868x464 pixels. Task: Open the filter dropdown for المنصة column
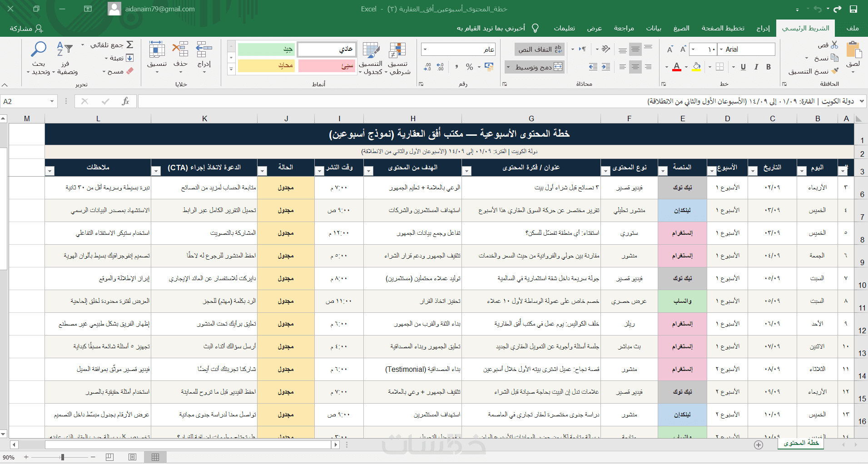(x=663, y=171)
